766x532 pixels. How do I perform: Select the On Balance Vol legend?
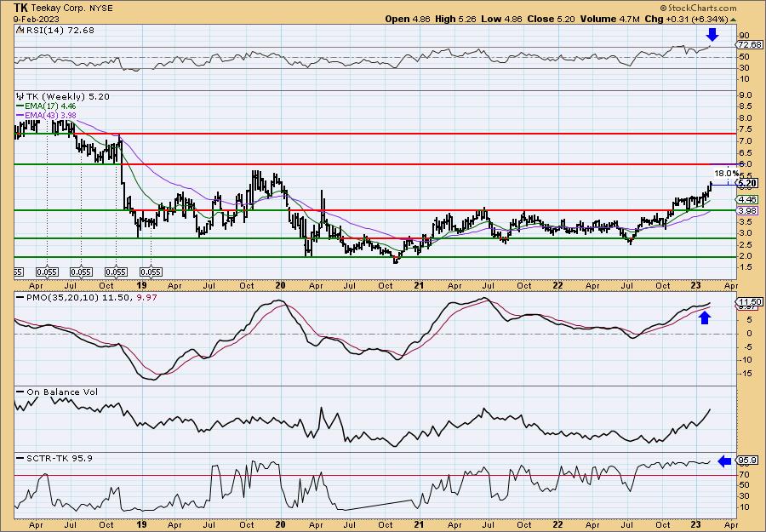[x=58, y=392]
